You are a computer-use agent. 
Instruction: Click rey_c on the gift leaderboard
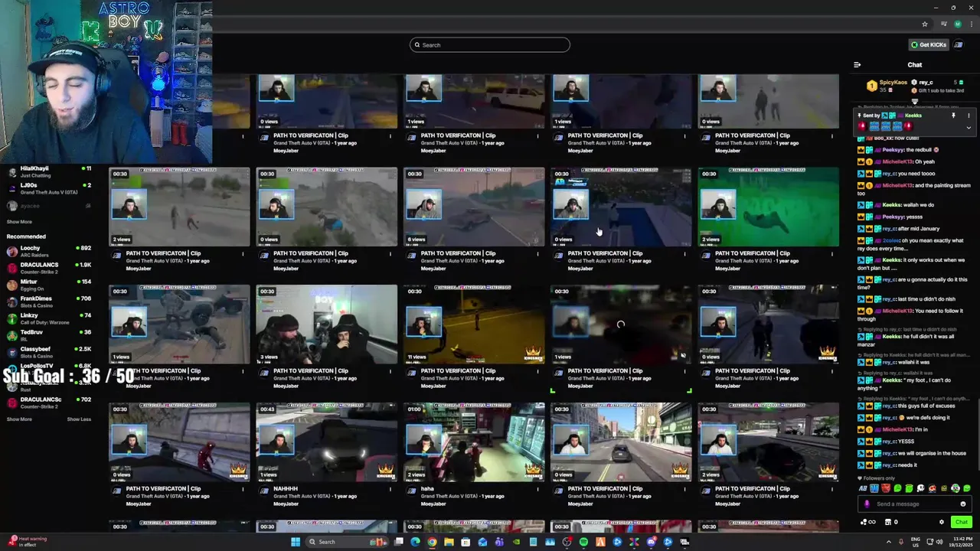926,83
